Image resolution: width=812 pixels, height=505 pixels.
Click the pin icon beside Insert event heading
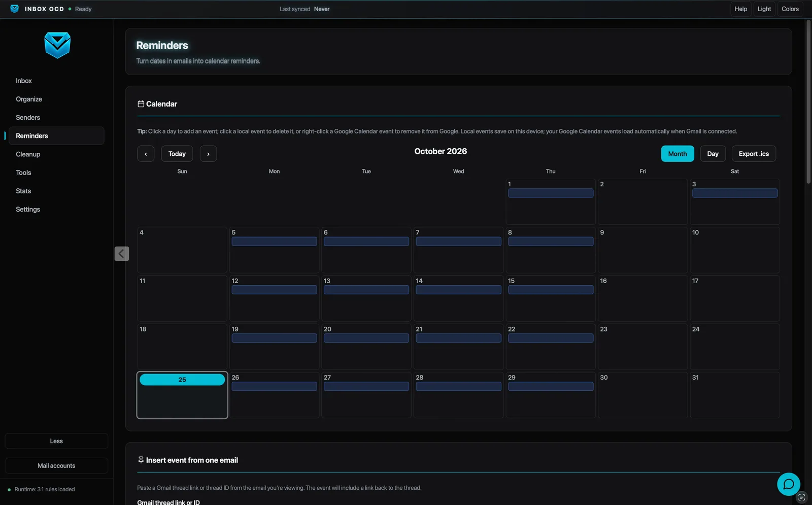141,460
